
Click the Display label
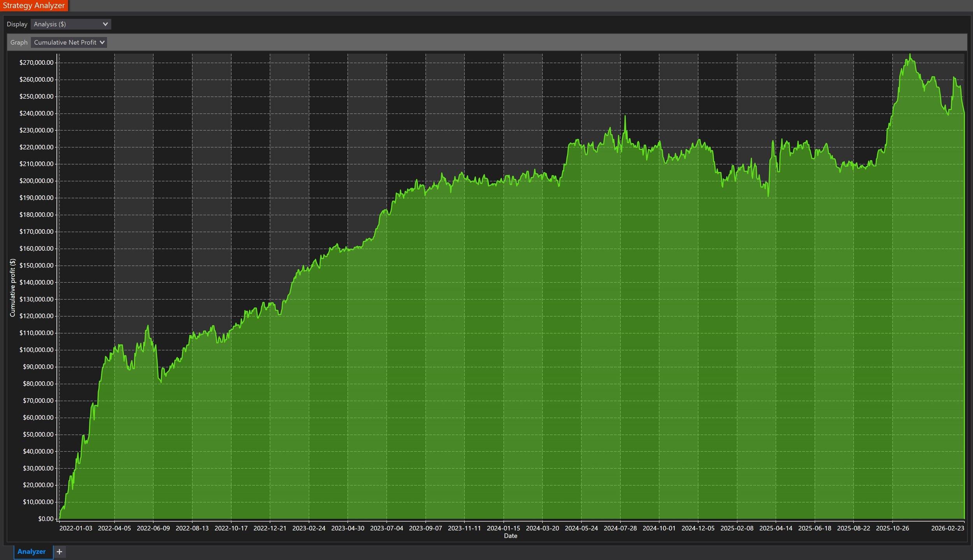click(17, 24)
